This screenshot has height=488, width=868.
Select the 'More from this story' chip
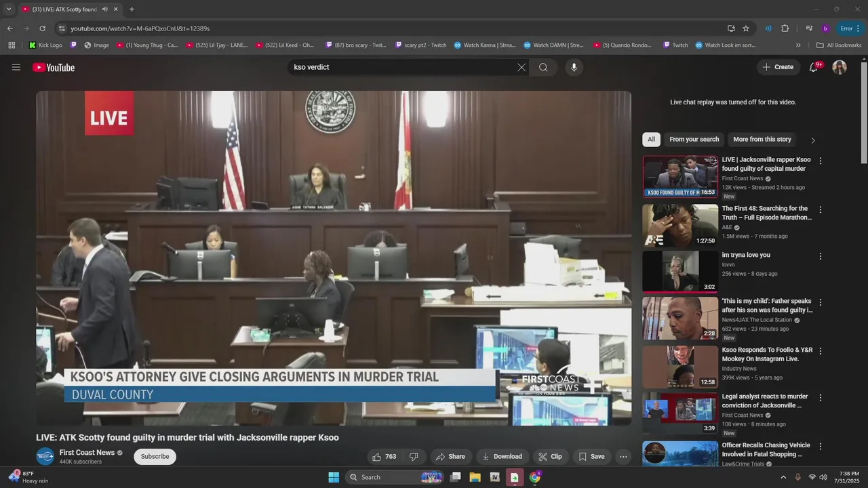tap(762, 140)
